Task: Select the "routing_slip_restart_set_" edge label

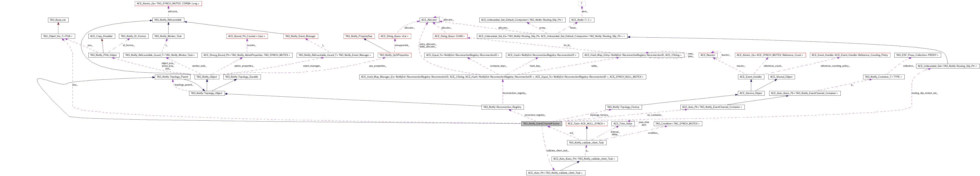Action: point(924,93)
